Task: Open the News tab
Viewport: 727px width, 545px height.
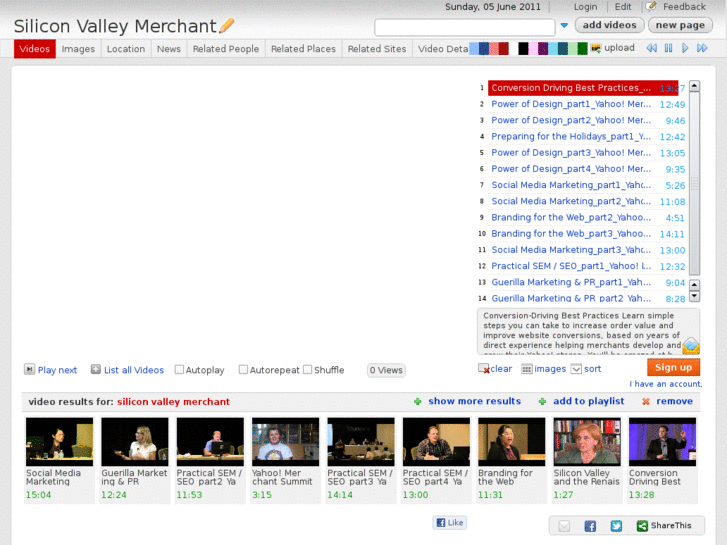Action: (x=169, y=49)
